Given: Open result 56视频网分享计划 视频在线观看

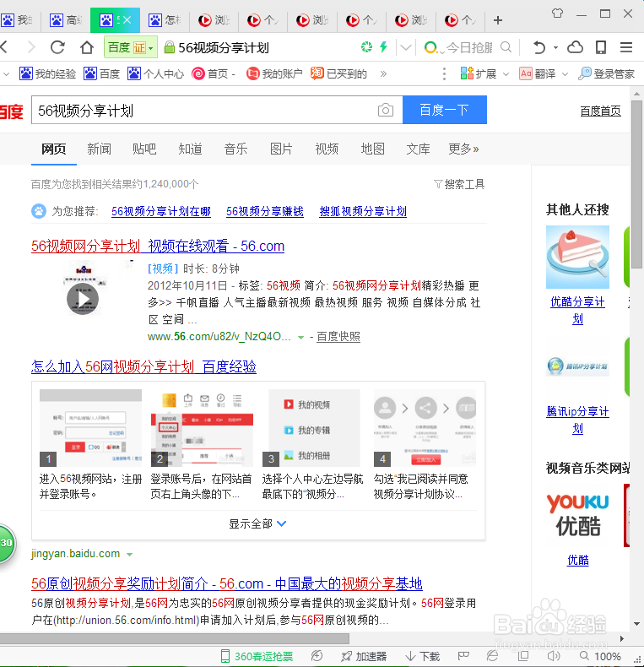Looking at the screenshot, I should point(158,246).
